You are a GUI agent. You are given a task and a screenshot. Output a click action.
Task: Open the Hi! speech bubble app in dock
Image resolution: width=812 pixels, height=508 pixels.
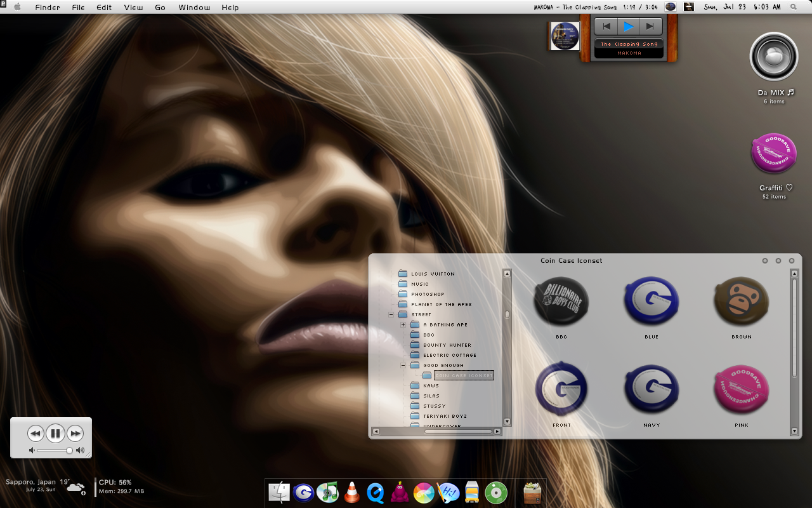449,493
